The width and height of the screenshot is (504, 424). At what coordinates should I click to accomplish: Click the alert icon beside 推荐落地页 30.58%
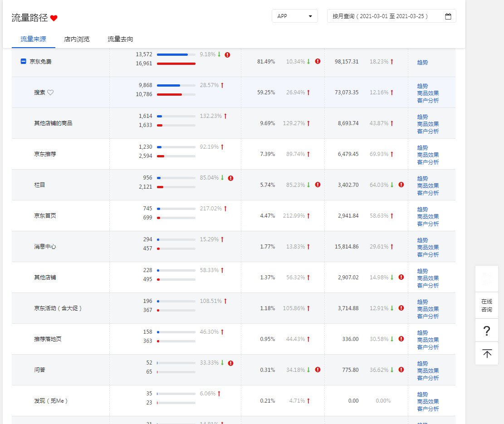pyautogui.click(x=401, y=339)
